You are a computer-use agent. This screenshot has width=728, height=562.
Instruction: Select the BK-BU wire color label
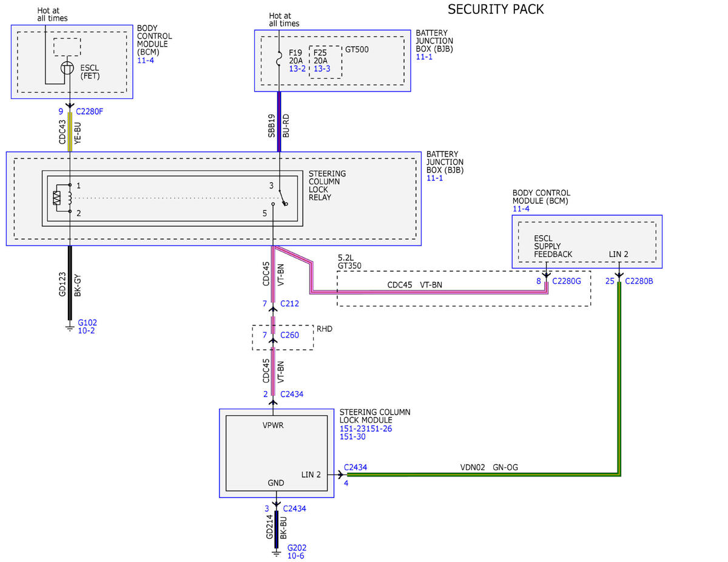click(x=283, y=527)
